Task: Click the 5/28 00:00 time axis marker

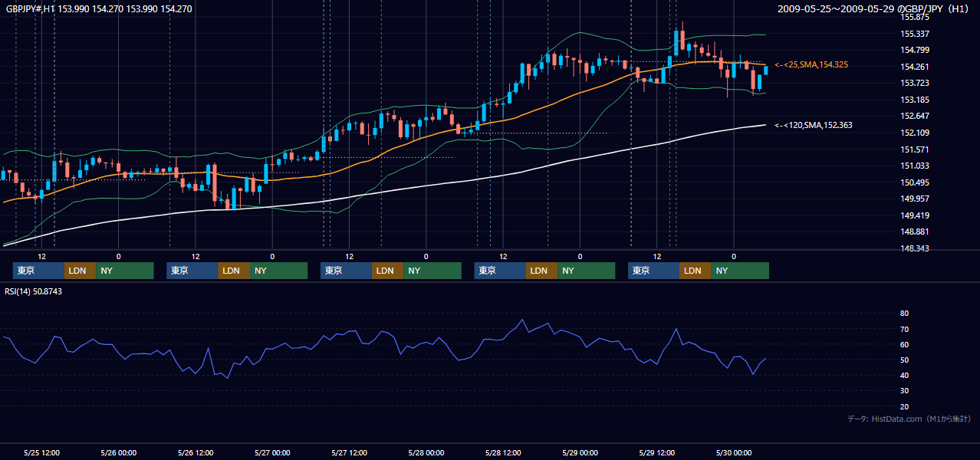Action: point(426,452)
